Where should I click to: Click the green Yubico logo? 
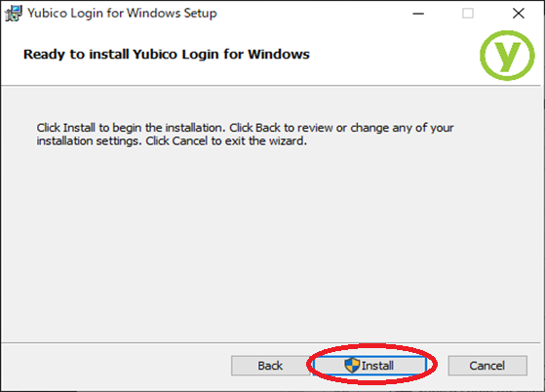[x=507, y=56]
